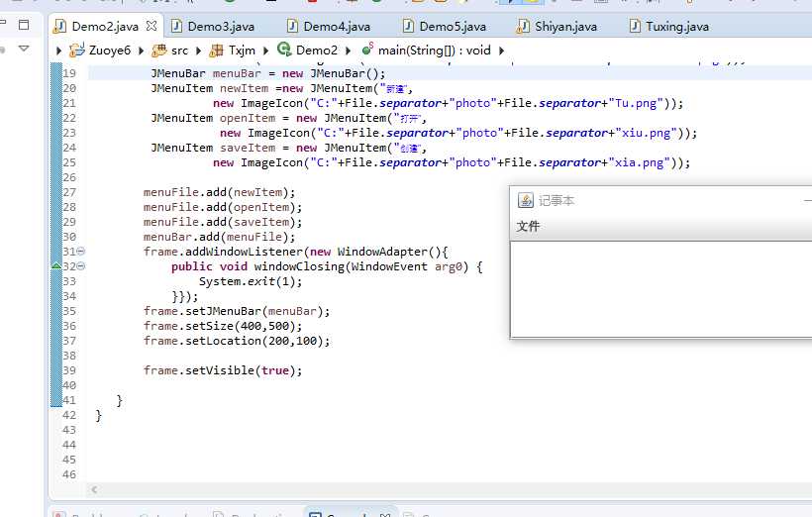Place cursor on frame.setVisible(true); line
The width and height of the screenshot is (812, 517).
223,370
